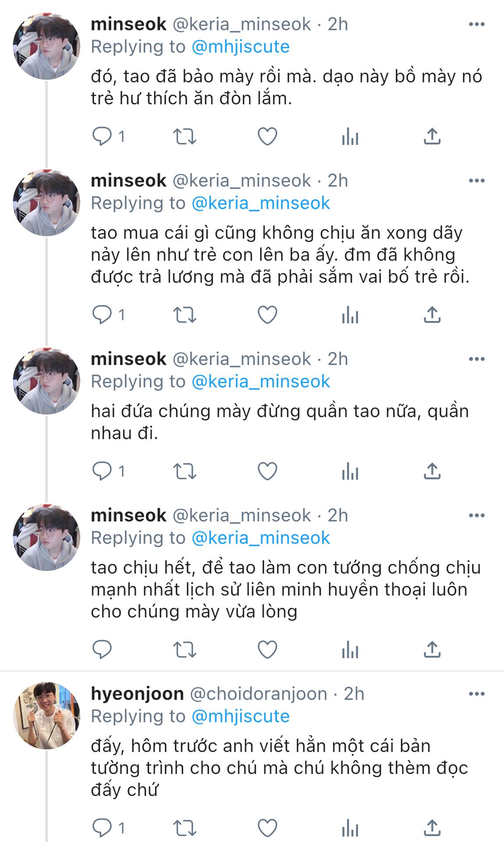
Task: Reply to the hyeonjoon tweet
Action: point(102,828)
